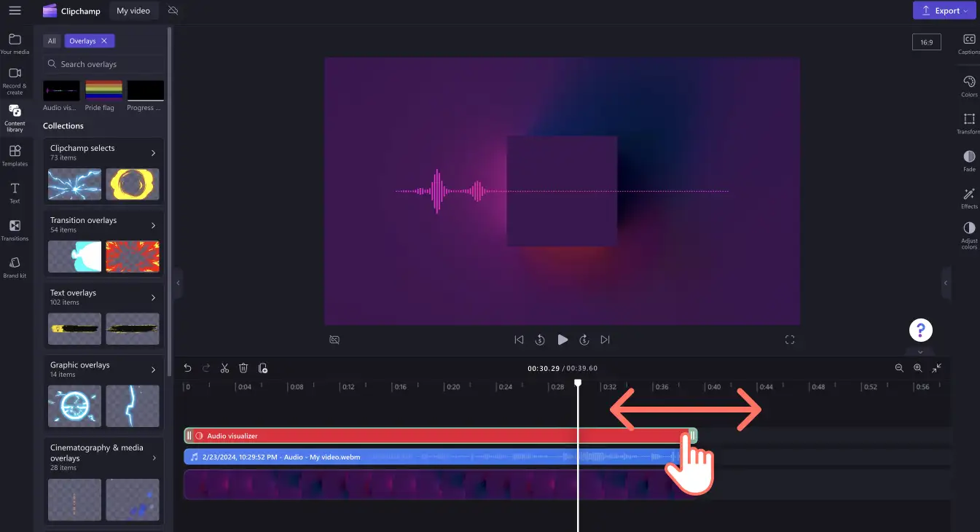
Task: Select Audio visualizer overlay thumbnail
Action: click(61, 90)
